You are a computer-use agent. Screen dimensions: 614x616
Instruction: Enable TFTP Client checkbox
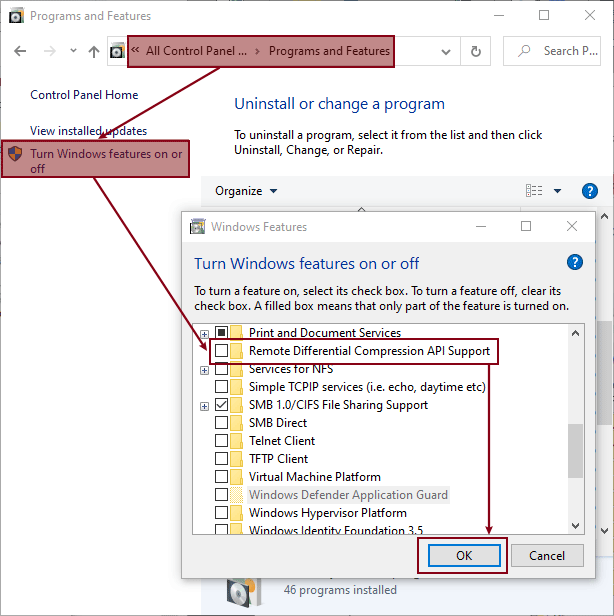222,458
